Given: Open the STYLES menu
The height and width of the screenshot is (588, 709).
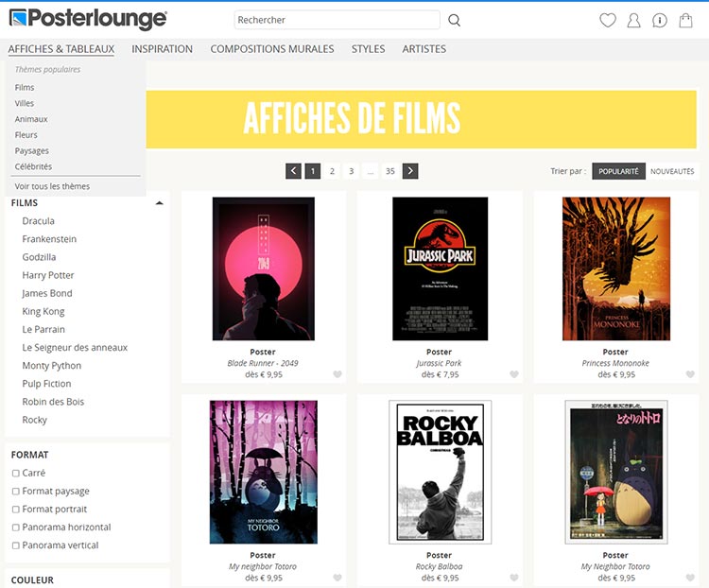Looking at the screenshot, I should click(368, 49).
